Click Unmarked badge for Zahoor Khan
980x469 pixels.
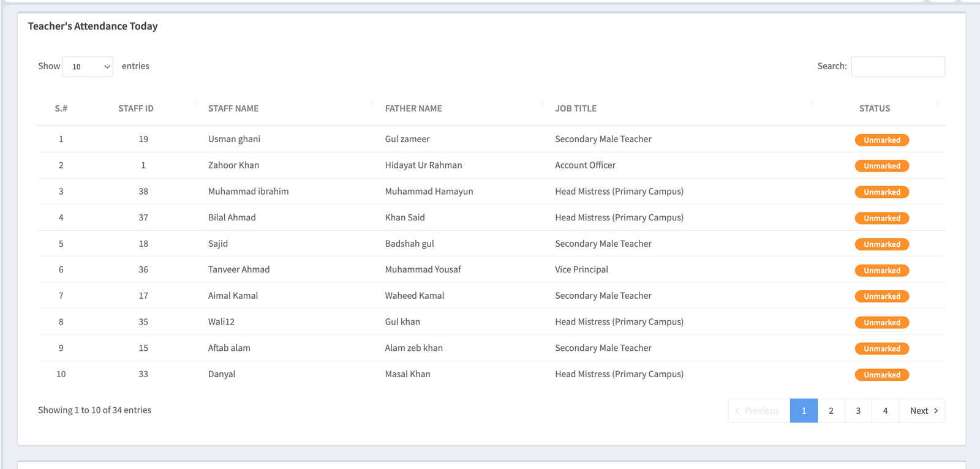pos(882,166)
